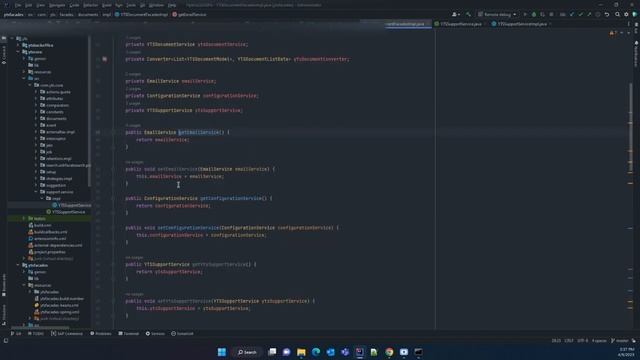Start debugging with the bug icon
The width and height of the screenshot is (640, 360).
click(x=533, y=14)
